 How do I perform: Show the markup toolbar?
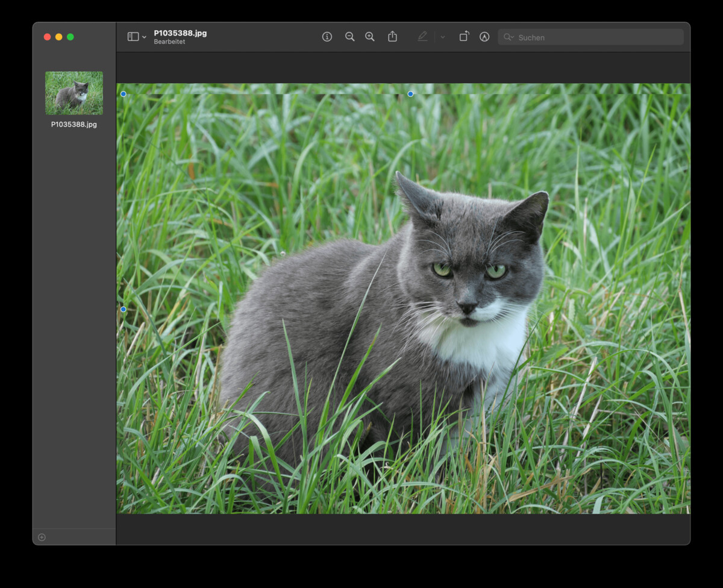tap(484, 37)
